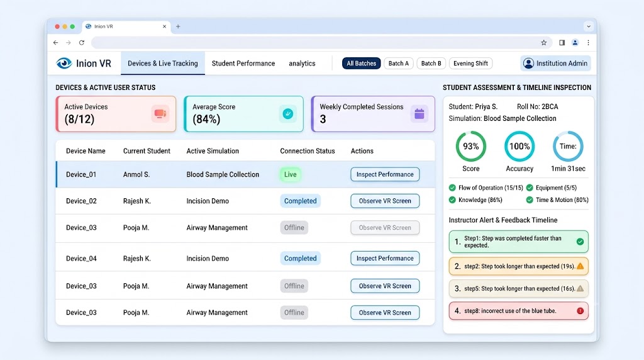
Task: Click the Flow of Operation green check
Action: 452,188
